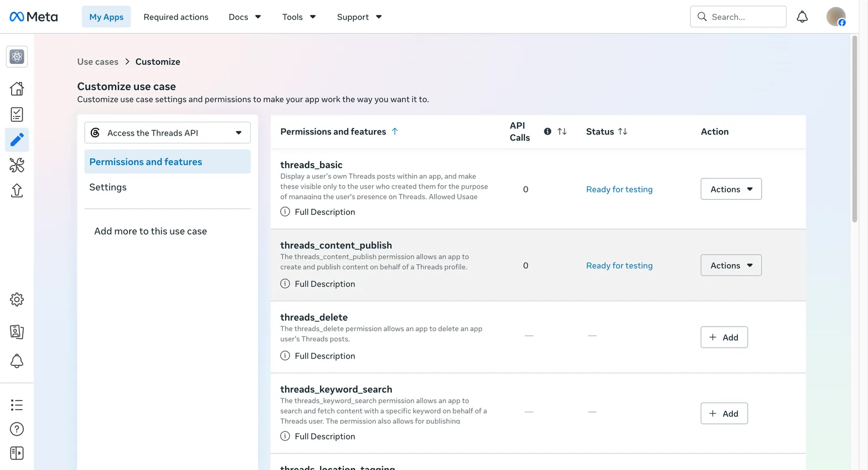Expand the Support menu
This screenshot has height=470, width=868.
click(359, 17)
